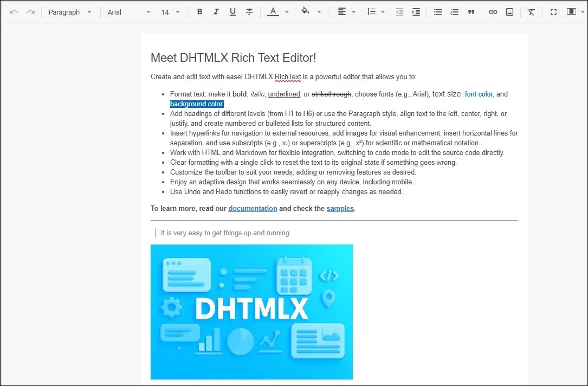Viewport: 588px width, 386px height.
Task: Toggle underline formatting
Action: tap(232, 12)
